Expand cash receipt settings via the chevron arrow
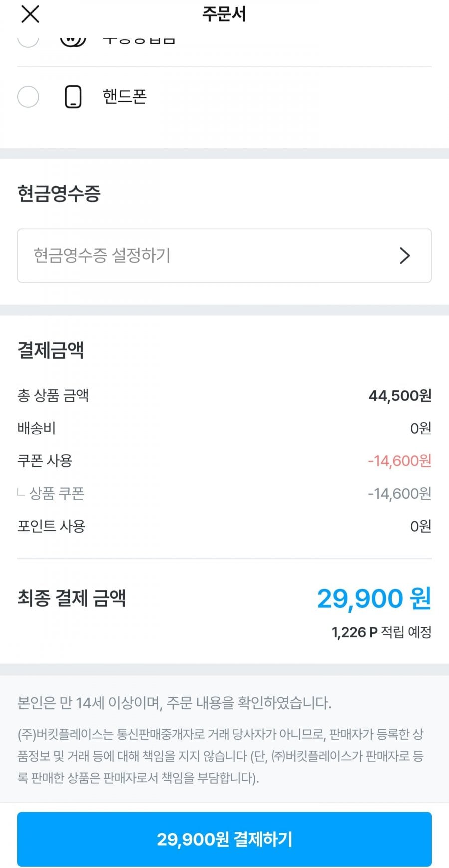 click(x=405, y=256)
